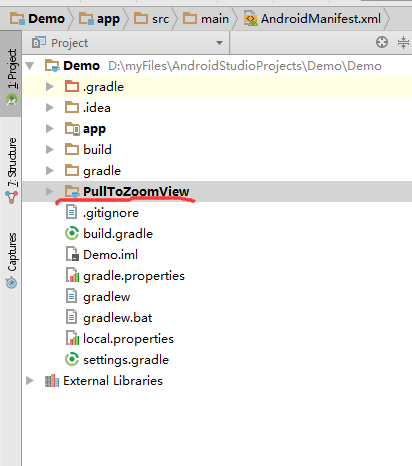This screenshot has width=412, height=466.
Task: Click the src breadcrumb folder
Action: [151, 19]
